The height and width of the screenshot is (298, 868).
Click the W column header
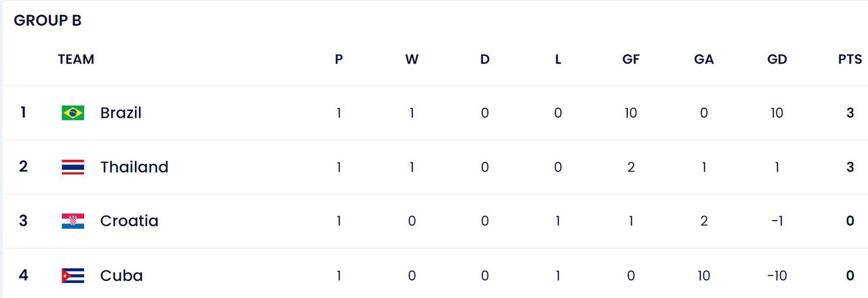click(x=412, y=59)
